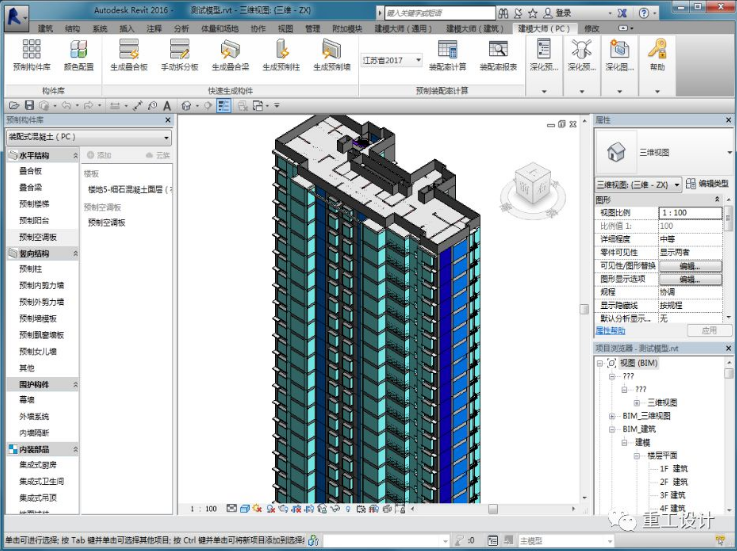Select the 叠合板 category item

coord(31,171)
